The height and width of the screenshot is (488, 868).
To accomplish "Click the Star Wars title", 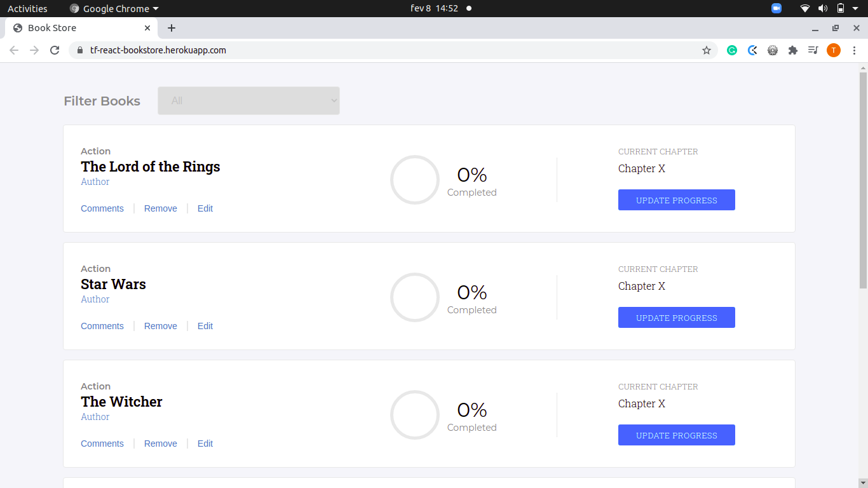I will point(113,284).
